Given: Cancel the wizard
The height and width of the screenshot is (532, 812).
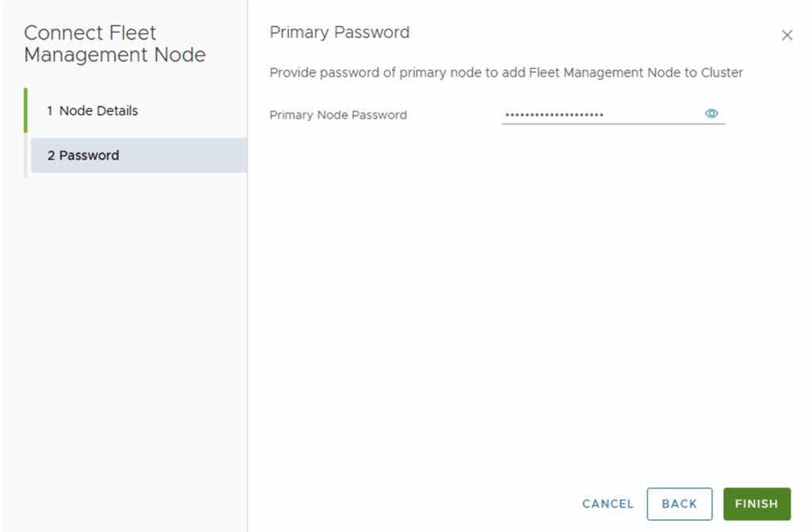Looking at the screenshot, I should (x=607, y=503).
